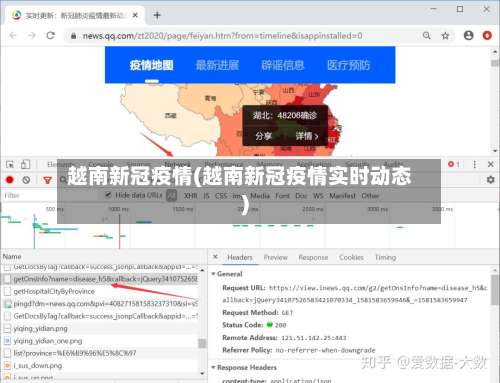The image size is (500, 383).
Task: Click the network Filter text field
Action: [x=50, y=196]
